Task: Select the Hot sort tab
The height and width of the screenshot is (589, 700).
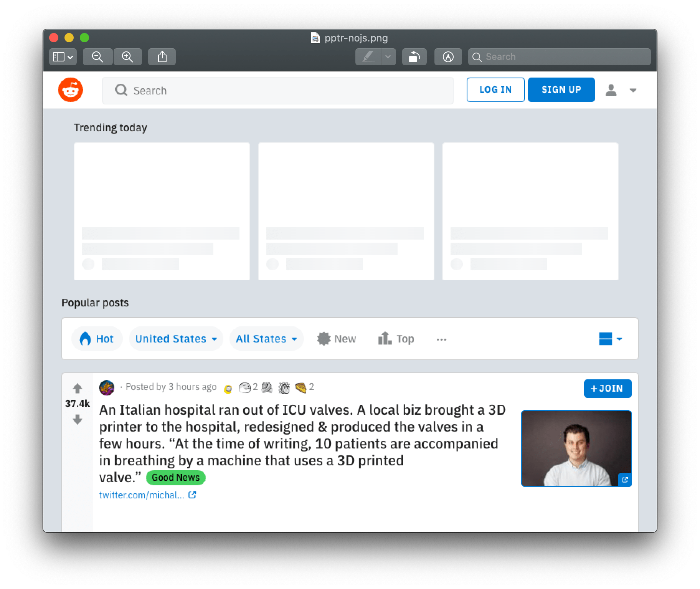Action: pyautogui.click(x=97, y=339)
